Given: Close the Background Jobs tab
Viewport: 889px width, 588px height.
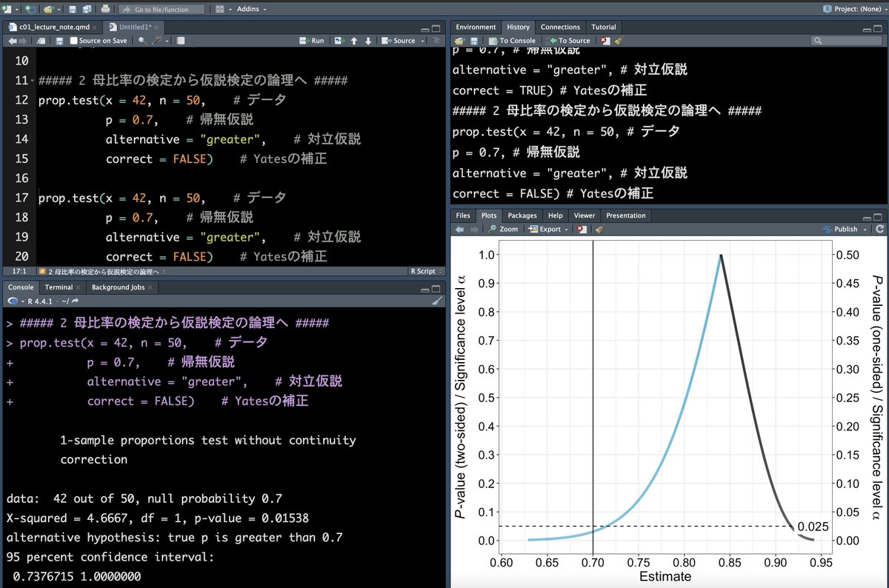Looking at the screenshot, I should (x=150, y=287).
